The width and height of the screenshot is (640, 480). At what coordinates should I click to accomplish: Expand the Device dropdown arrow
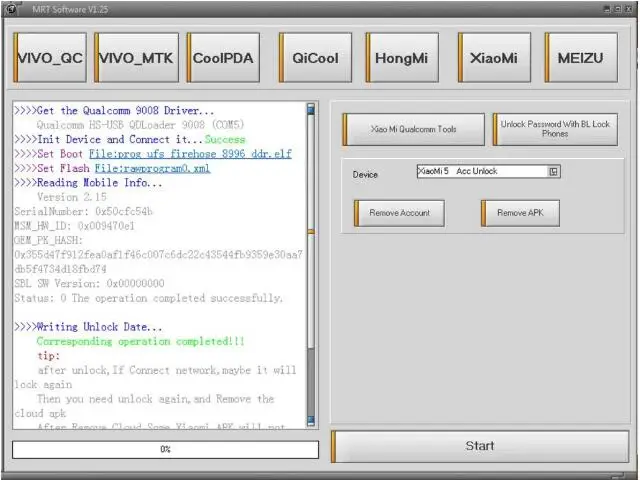[553, 171]
